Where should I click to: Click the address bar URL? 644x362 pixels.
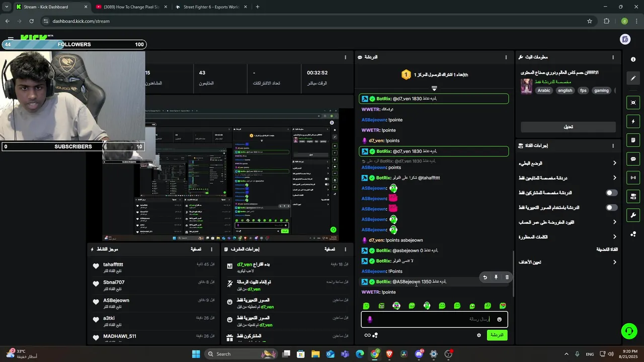[x=81, y=21]
